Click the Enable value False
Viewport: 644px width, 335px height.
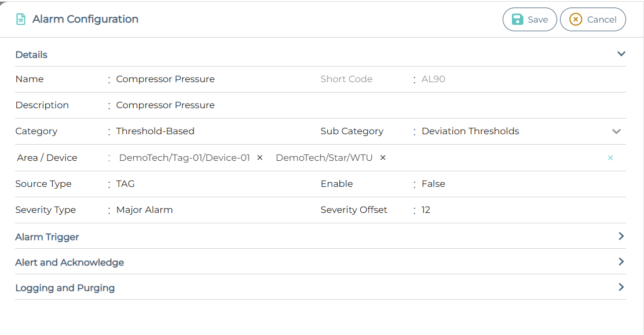tap(433, 184)
